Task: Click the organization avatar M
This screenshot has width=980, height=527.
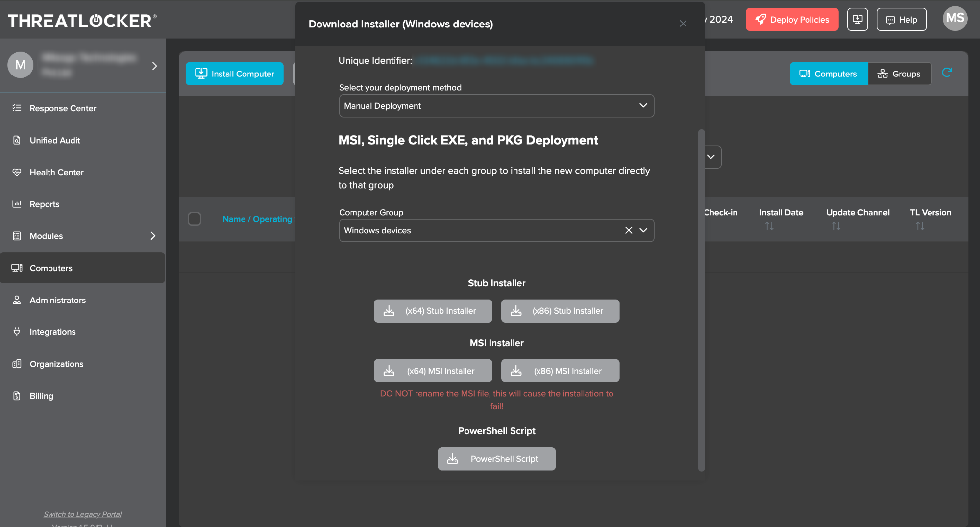Action: click(x=21, y=65)
